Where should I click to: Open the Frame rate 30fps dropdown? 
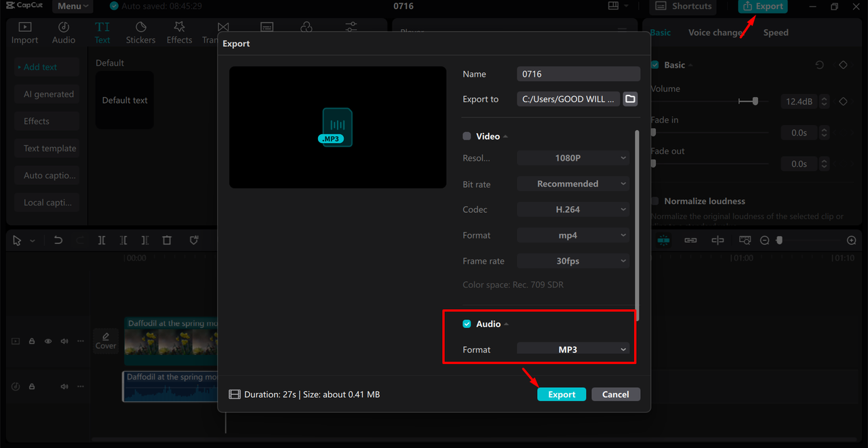[x=573, y=261]
